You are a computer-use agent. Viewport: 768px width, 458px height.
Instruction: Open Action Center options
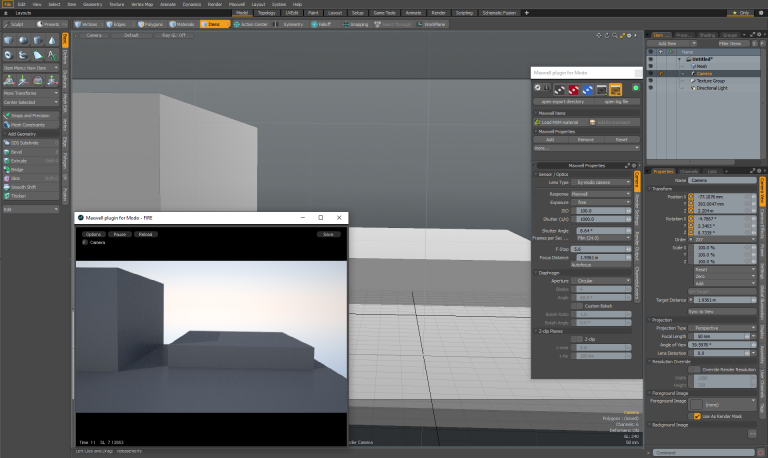pos(251,24)
